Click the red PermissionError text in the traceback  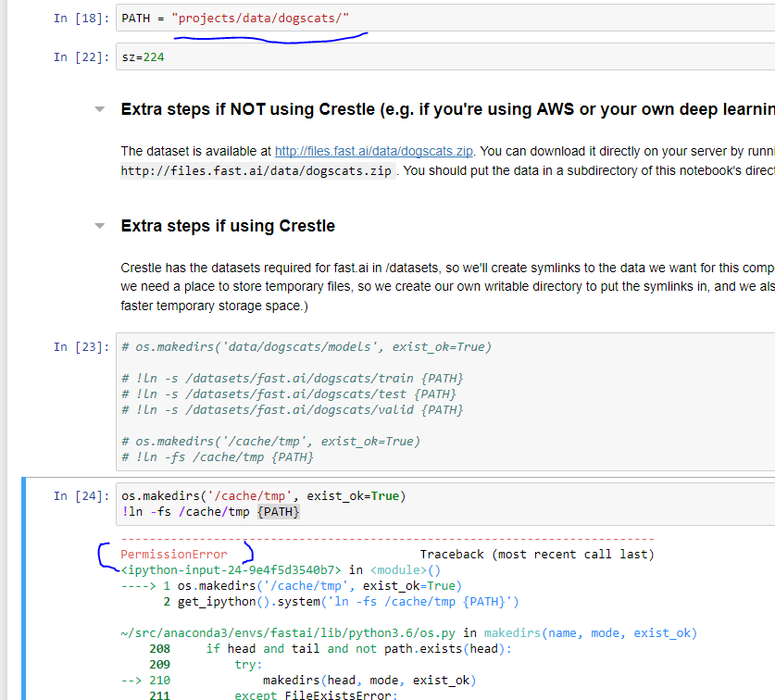[174, 554]
